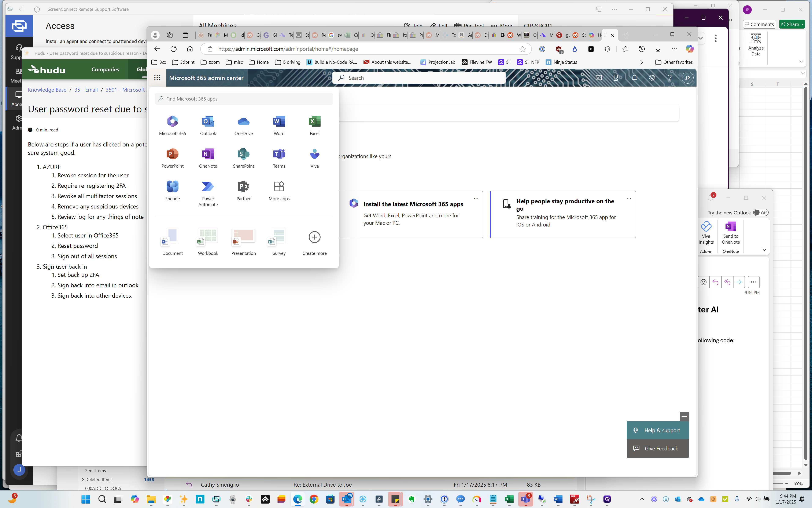Viewport: 812px width, 508px height.
Task: Open Windows Start menu
Action: 86,499
